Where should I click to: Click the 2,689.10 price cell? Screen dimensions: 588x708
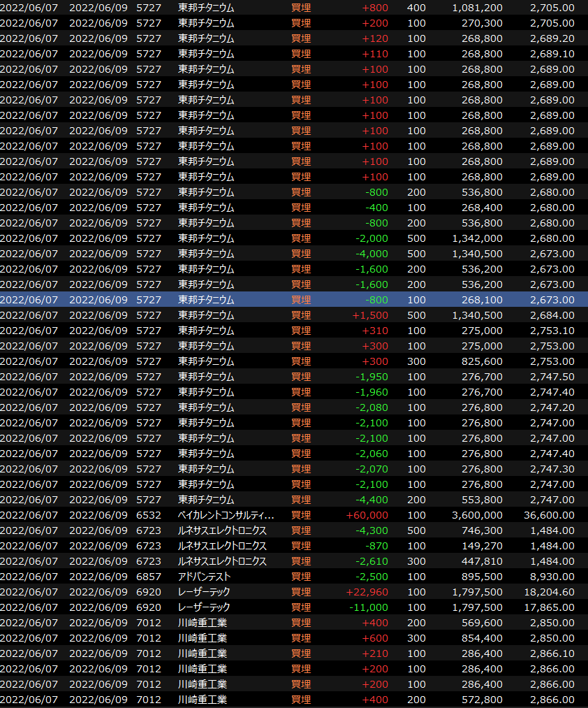point(552,54)
